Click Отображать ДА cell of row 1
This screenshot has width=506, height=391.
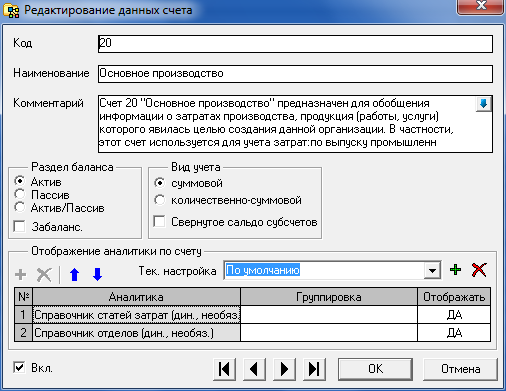coord(454,315)
